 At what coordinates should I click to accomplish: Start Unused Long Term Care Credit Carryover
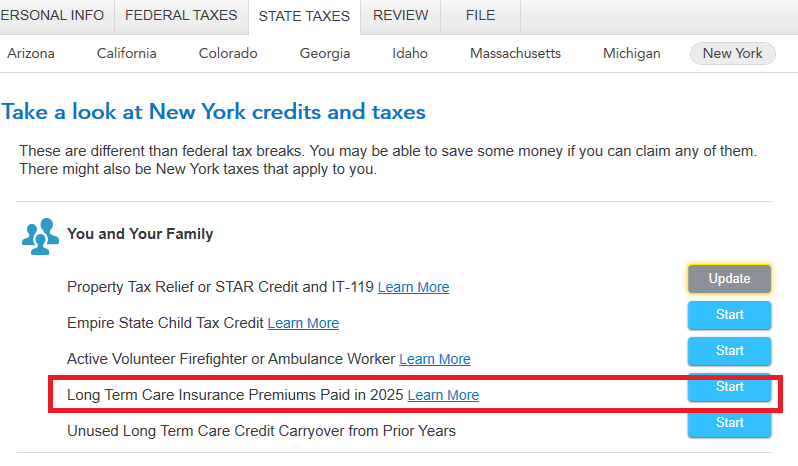[729, 424]
